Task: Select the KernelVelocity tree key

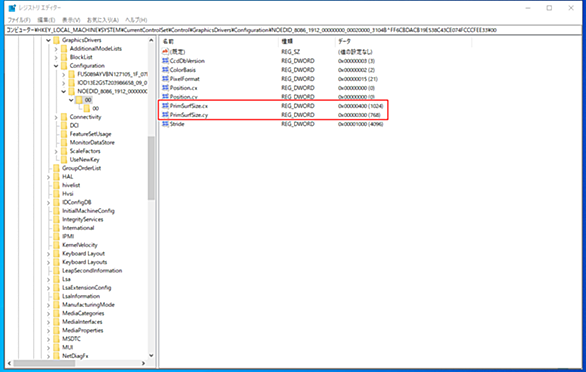Action: coord(80,245)
